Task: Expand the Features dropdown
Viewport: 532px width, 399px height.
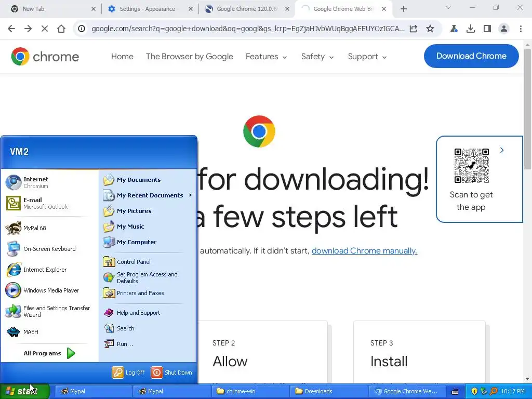Action: tap(267, 56)
